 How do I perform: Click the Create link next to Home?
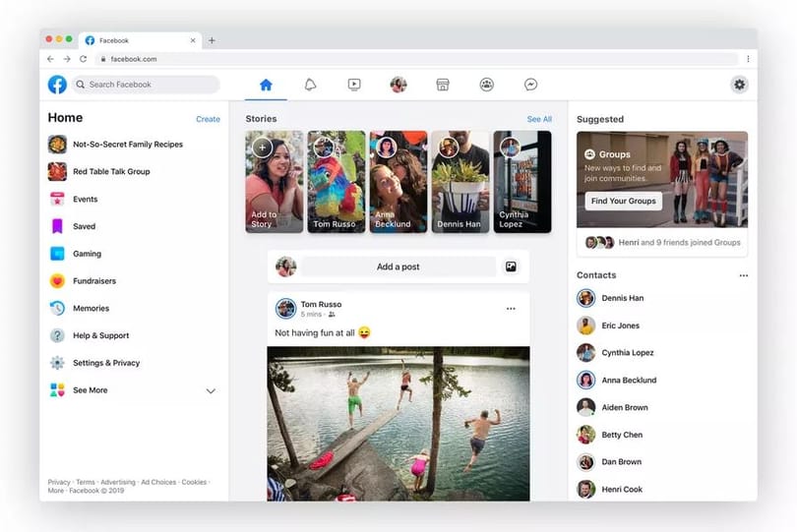(x=208, y=119)
